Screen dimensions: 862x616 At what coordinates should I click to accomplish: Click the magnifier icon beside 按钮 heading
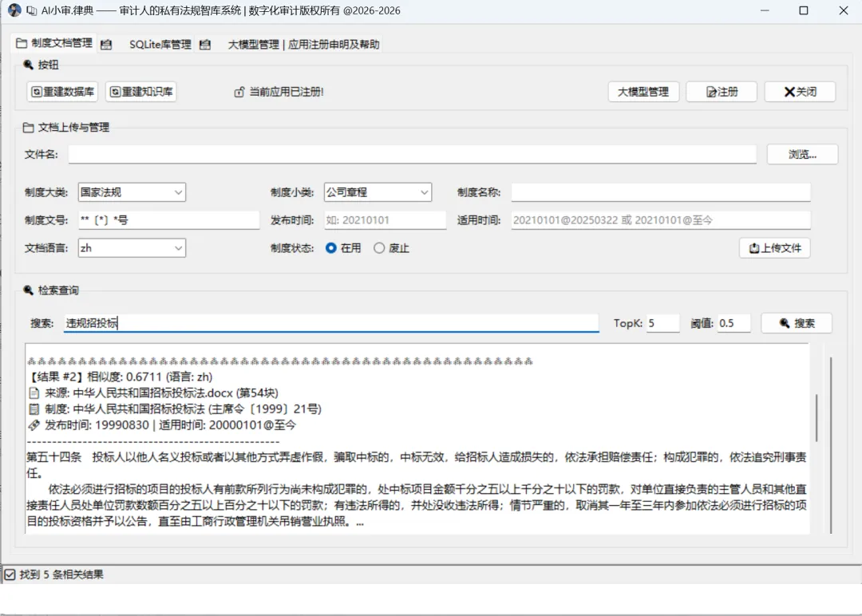click(x=29, y=65)
